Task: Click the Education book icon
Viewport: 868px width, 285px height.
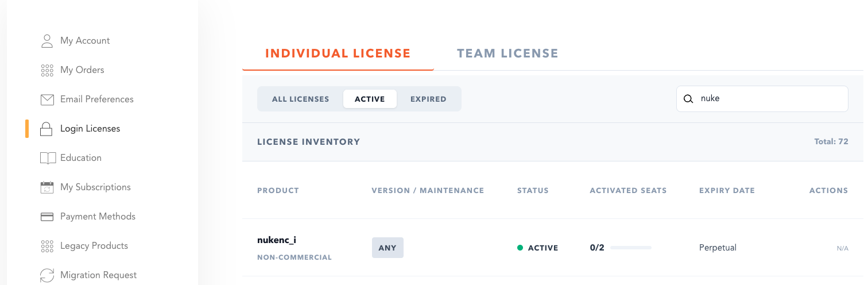Action: click(x=48, y=158)
